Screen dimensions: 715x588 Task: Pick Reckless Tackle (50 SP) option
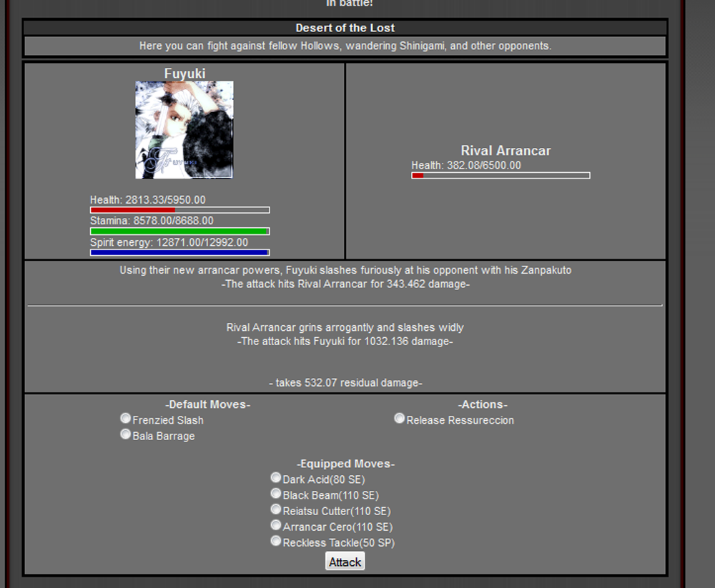tap(275, 541)
